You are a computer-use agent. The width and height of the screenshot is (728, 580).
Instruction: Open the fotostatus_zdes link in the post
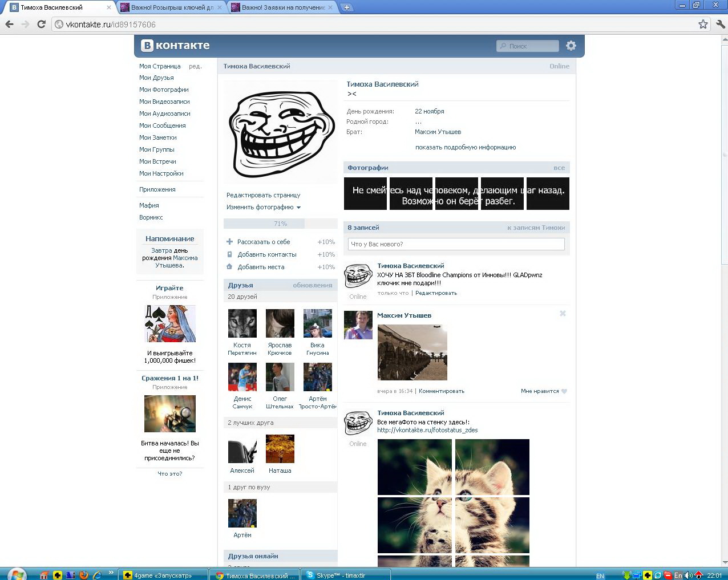(x=427, y=430)
